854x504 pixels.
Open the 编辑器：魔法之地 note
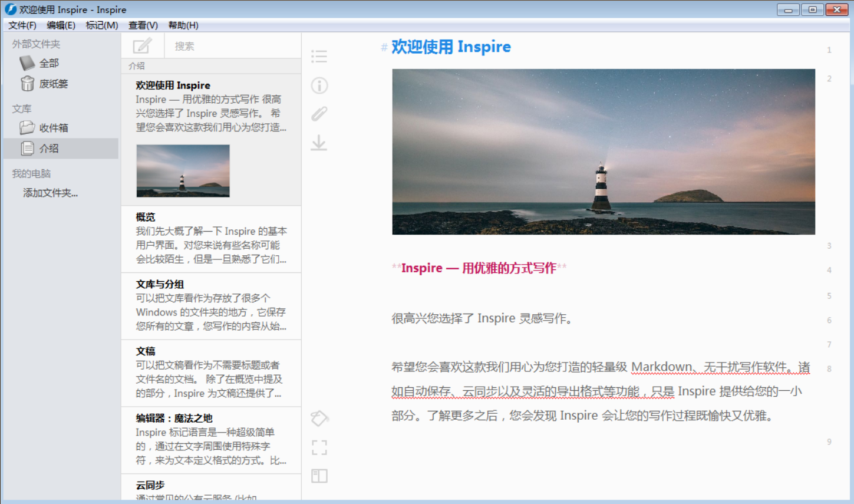211,439
